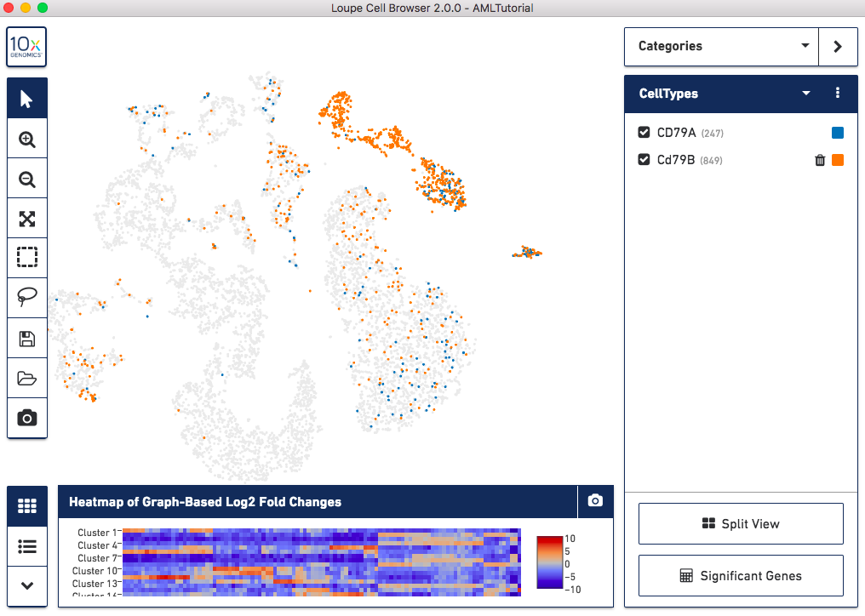865x616 pixels.
Task: Delete the Cd79B cluster with the trash icon
Action: 819,160
